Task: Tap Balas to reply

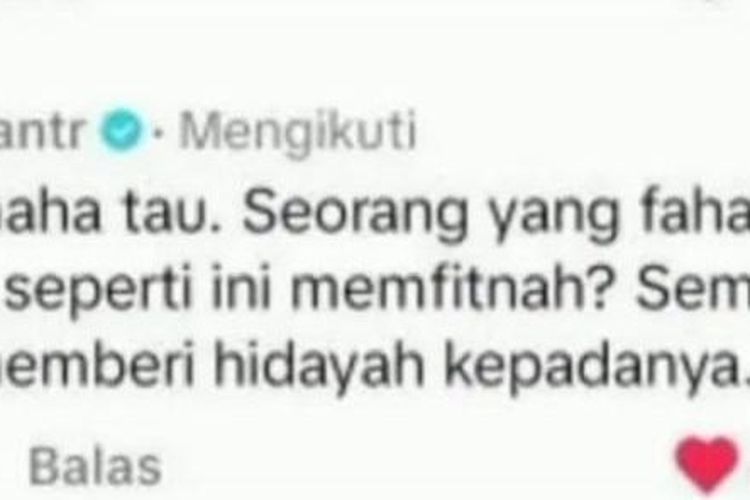Action: click(x=95, y=466)
